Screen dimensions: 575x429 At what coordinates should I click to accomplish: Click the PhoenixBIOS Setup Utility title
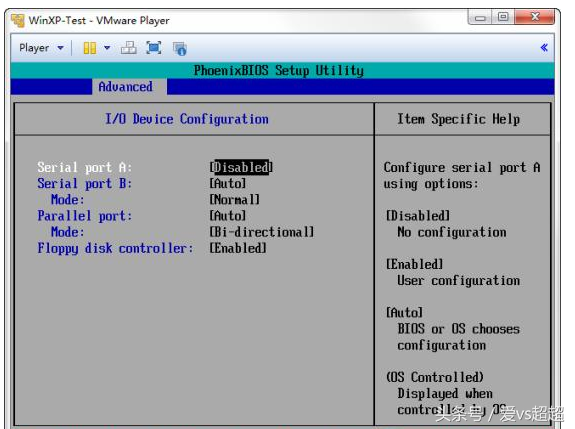tap(279, 70)
